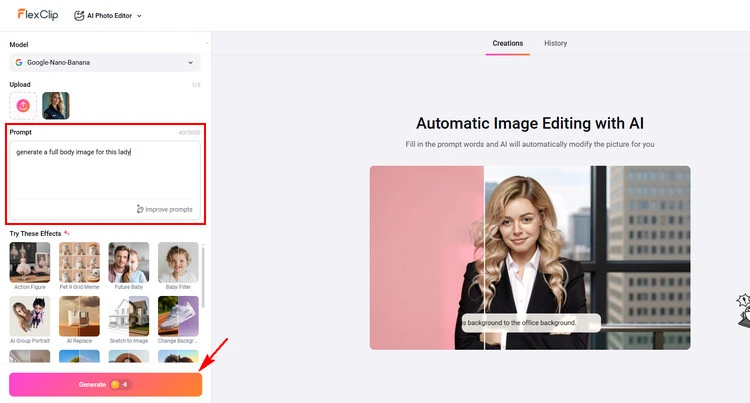Select the AI Group Portrait effect
The image size is (750, 403).
[x=29, y=316]
